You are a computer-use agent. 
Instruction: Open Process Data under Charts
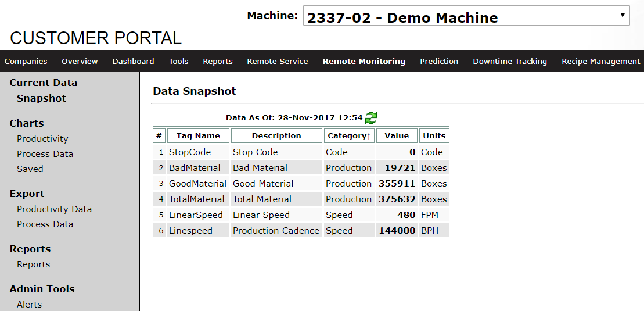[x=45, y=154]
